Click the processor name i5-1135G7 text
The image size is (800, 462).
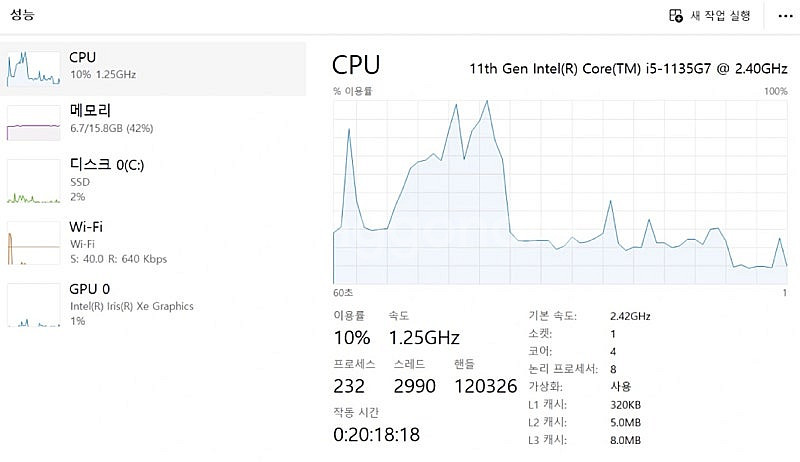678,68
